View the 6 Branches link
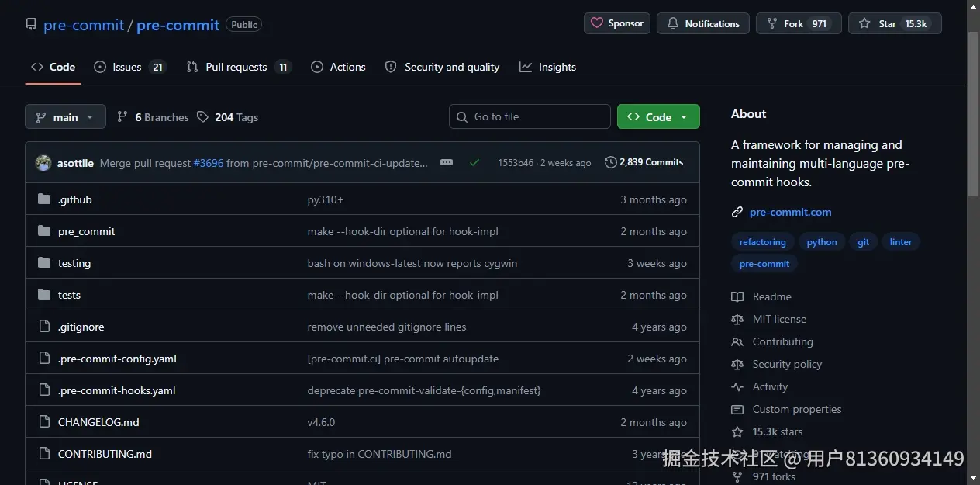This screenshot has width=980, height=485. (153, 117)
